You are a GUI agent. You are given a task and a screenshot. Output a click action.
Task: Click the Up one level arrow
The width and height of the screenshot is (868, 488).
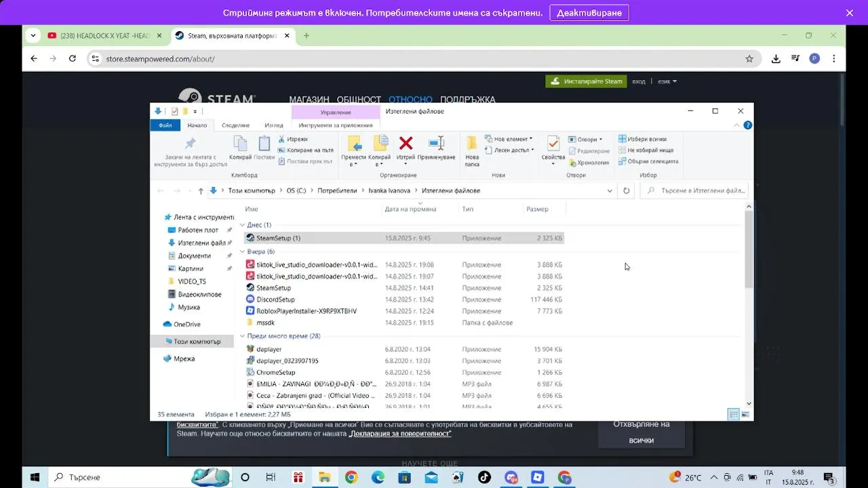pyautogui.click(x=201, y=191)
